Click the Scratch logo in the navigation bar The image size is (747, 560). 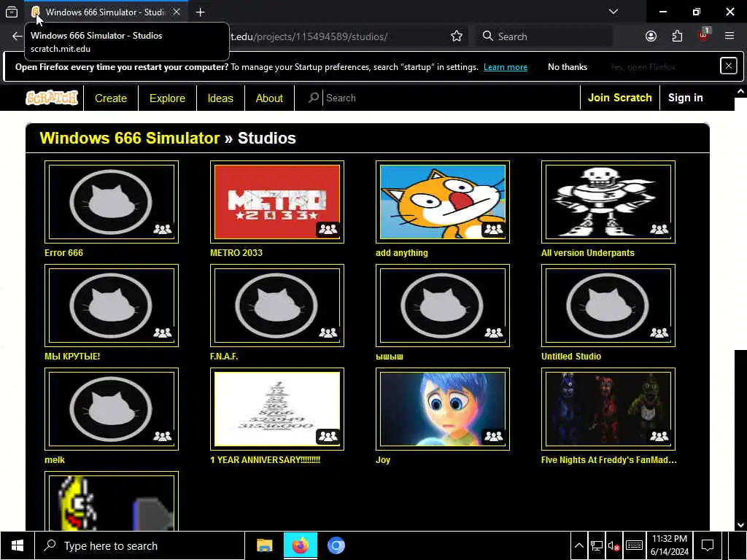52,98
